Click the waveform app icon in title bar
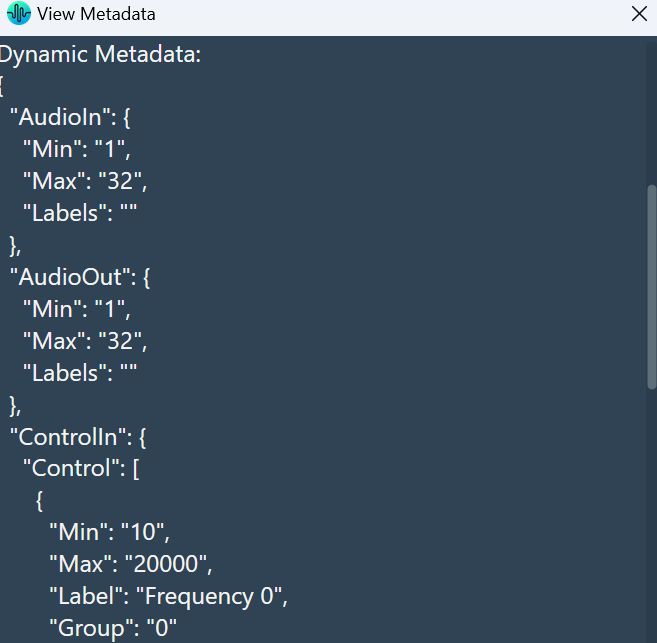Viewport: 657px width, 643px height. (19, 13)
